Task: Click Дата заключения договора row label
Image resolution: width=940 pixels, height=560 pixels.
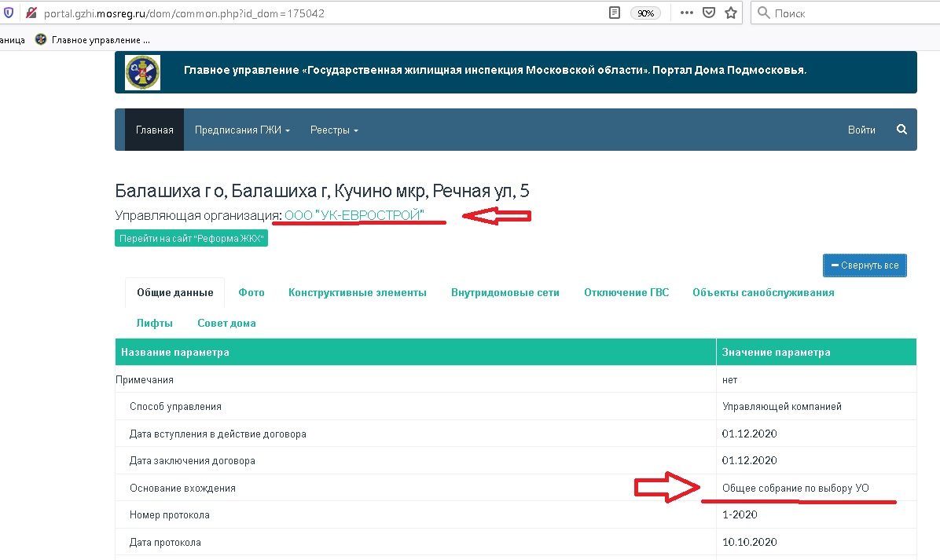Action: click(x=193, y=460)
